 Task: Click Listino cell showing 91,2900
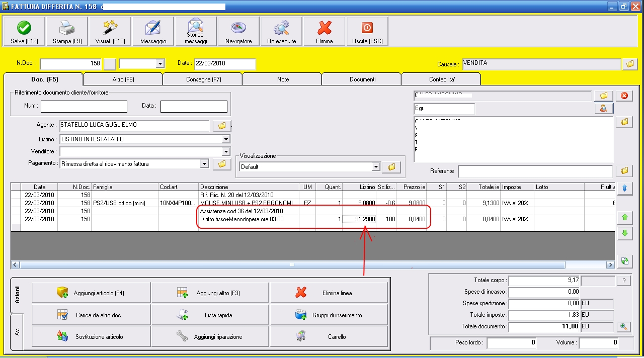tap(359, 219)
